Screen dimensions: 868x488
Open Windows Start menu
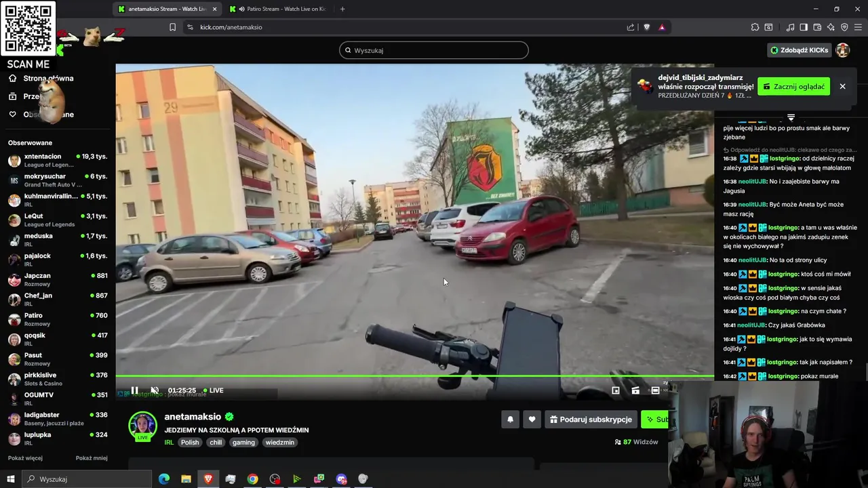(x=10, y=479)
